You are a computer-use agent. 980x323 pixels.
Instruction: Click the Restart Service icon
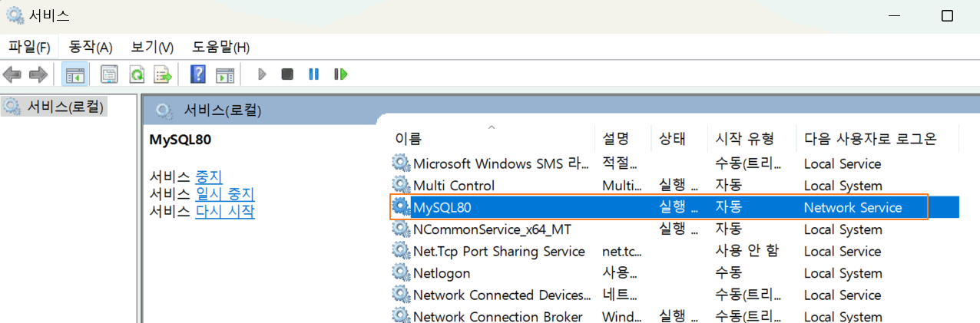[340, 74]
